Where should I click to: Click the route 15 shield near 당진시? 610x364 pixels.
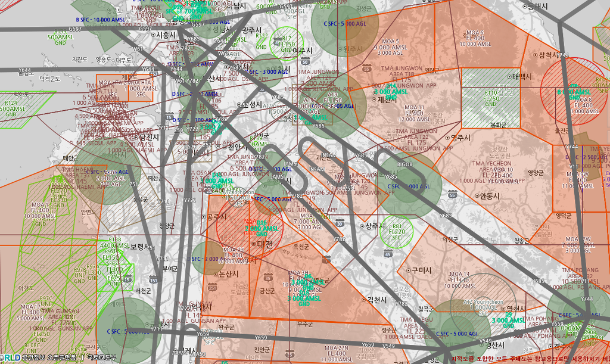click(x=169, y=117)
